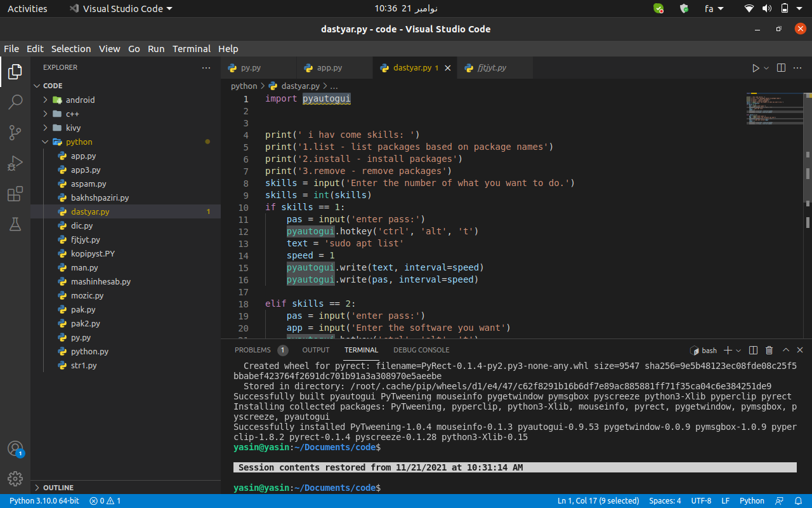
Task: Split the editor to the right
Action: [x=780, y=67]
